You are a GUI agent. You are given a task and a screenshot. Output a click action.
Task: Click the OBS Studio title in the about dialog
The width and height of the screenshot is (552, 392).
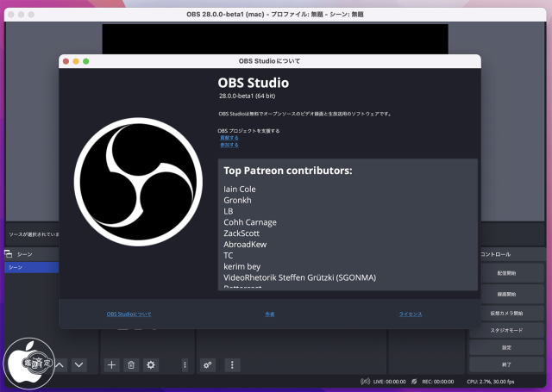(x=253, y=83)
